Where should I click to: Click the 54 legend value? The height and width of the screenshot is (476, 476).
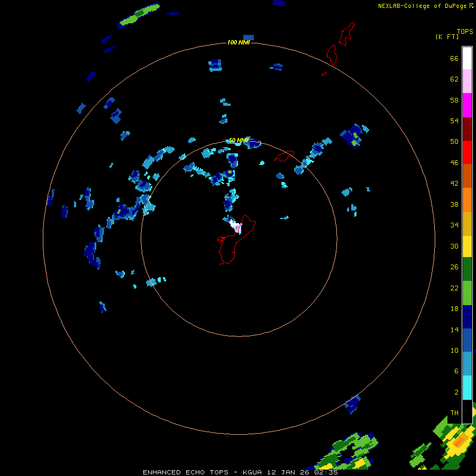pyautogui.click(x=454, y=121)
